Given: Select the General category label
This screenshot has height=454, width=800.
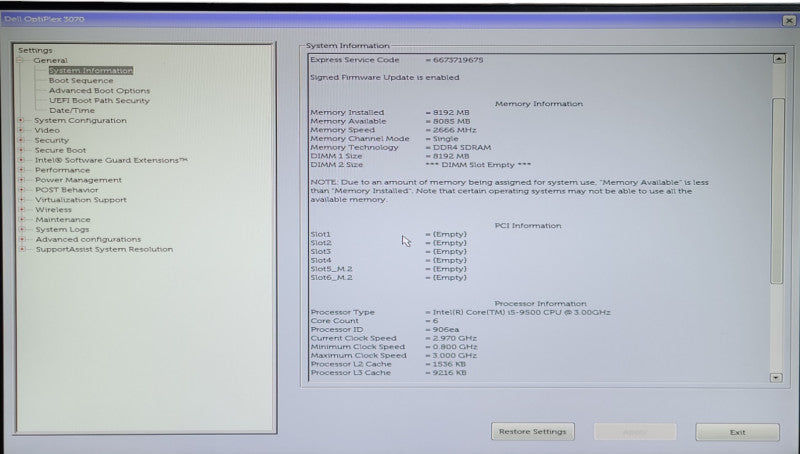Looking at the screenshot, I should click(51, 60).
